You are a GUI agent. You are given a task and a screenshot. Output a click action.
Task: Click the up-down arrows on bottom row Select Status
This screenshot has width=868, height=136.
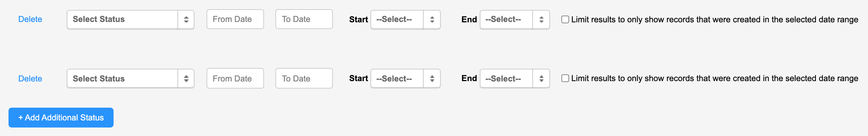point(186,79)
